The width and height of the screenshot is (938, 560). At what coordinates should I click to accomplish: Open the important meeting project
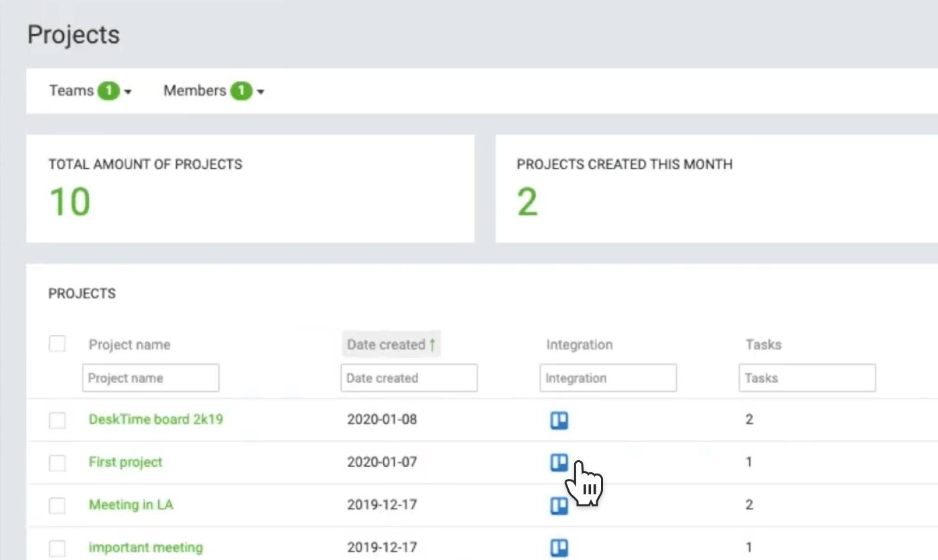tap(145, 547)
